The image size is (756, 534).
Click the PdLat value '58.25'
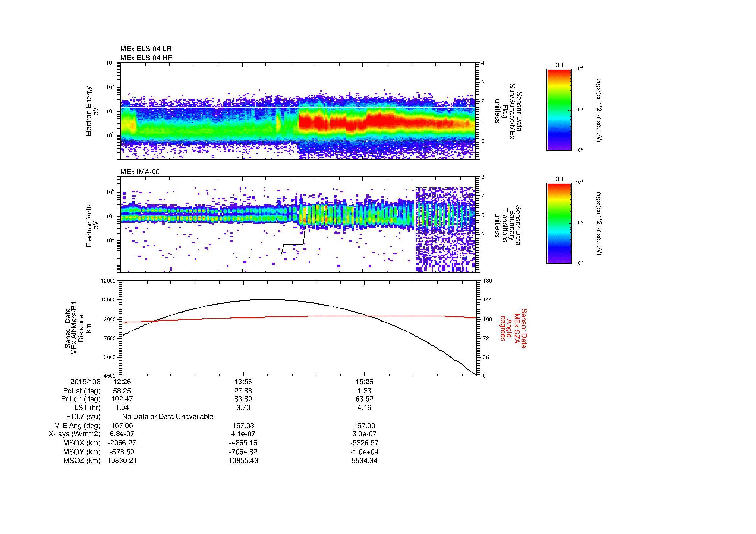point(122,391)
